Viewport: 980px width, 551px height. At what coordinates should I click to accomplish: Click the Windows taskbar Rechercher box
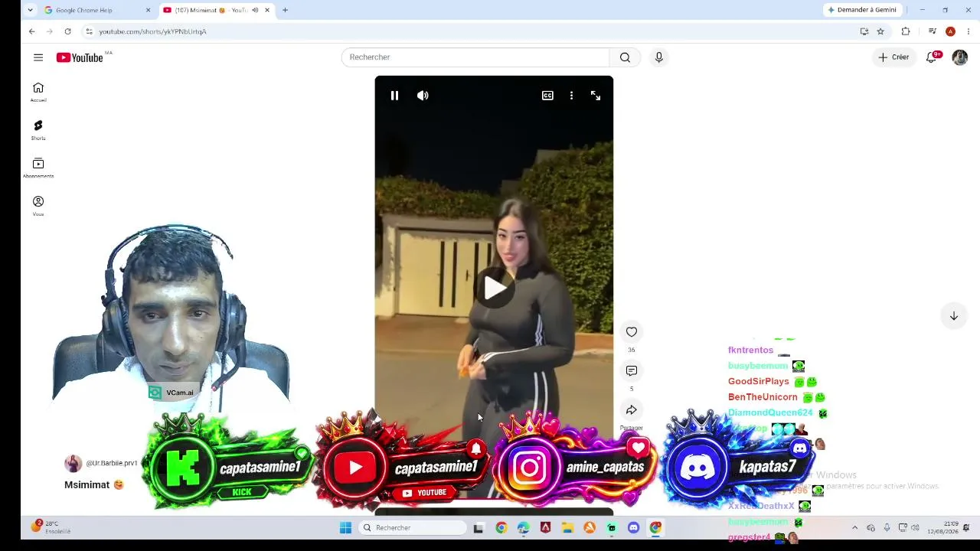(413, 527)
